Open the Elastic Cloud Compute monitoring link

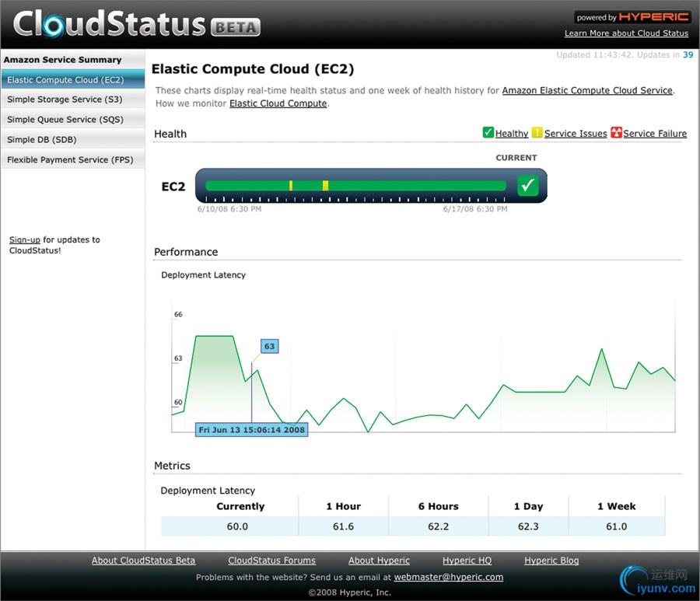[278, 103]
